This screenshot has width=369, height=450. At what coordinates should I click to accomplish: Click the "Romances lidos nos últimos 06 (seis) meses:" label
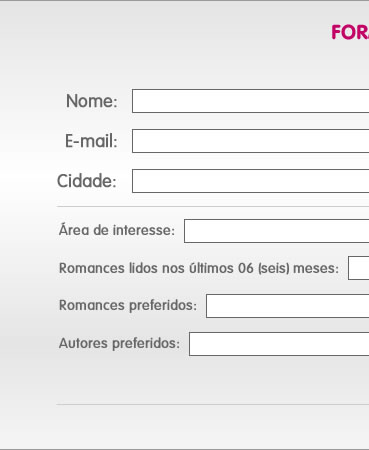click(x=199, y=268)
